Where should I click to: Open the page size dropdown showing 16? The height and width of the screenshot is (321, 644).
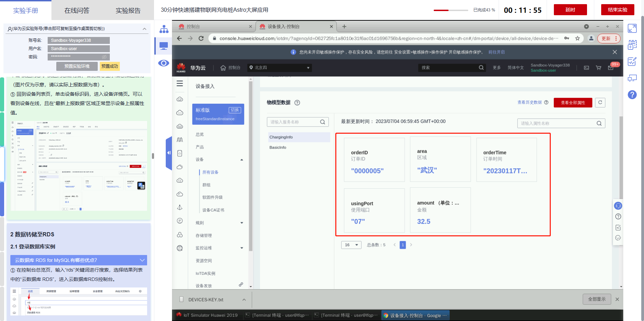(351, 245)
